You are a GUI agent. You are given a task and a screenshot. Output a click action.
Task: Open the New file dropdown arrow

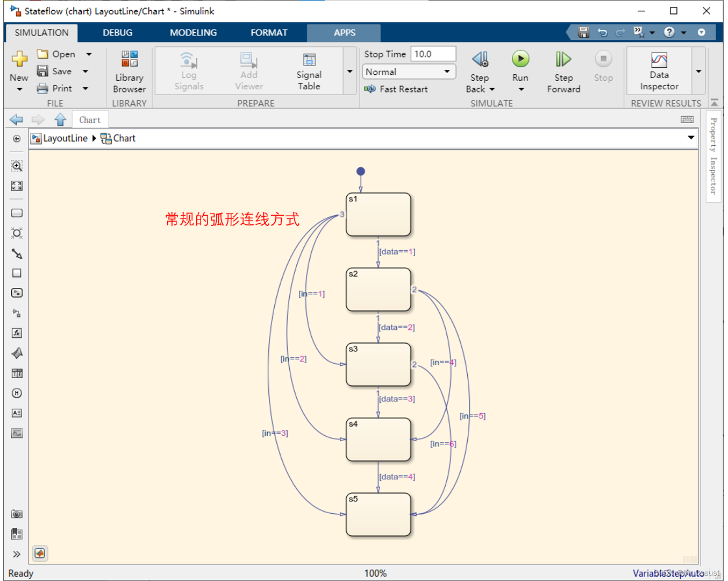click(19, 89)
